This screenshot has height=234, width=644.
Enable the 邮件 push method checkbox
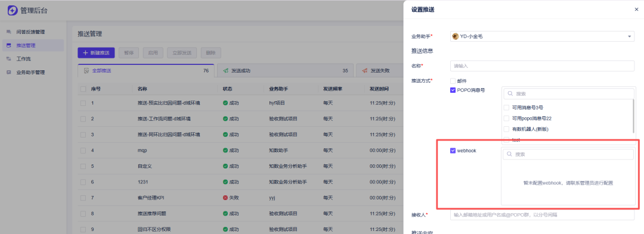pos(453,81)
